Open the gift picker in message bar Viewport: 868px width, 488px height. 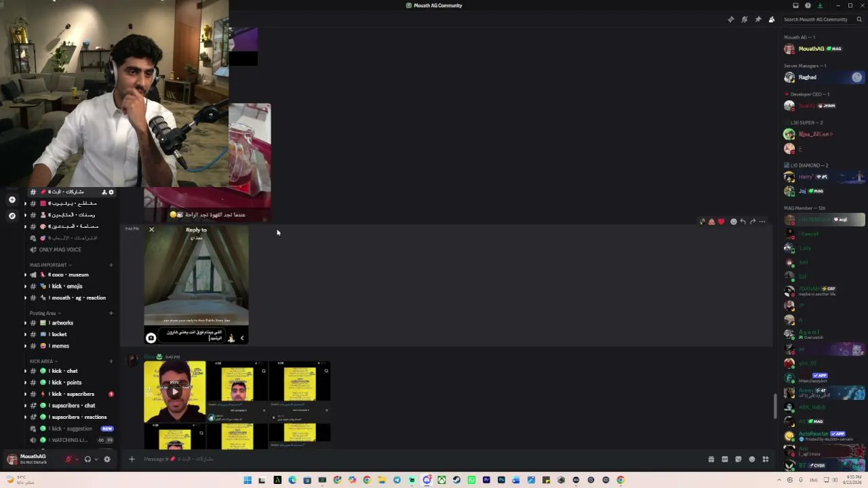coord(711,459)
